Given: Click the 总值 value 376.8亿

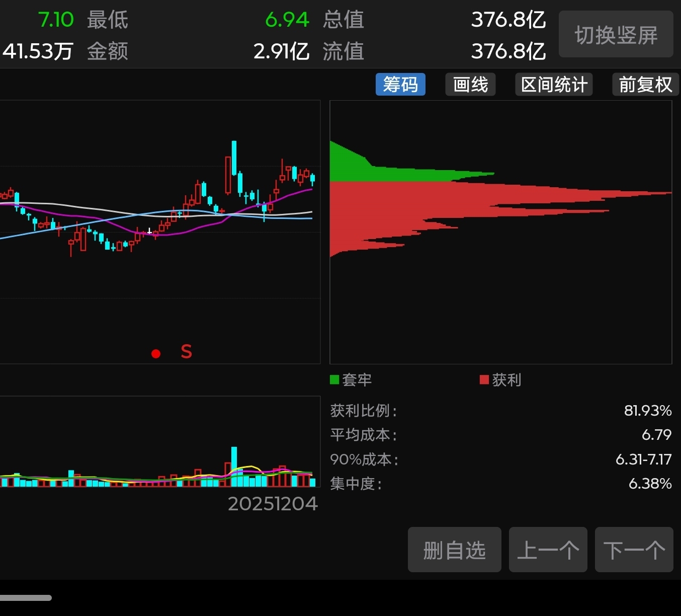Looking at the screenshot, I should click(508, 20).
